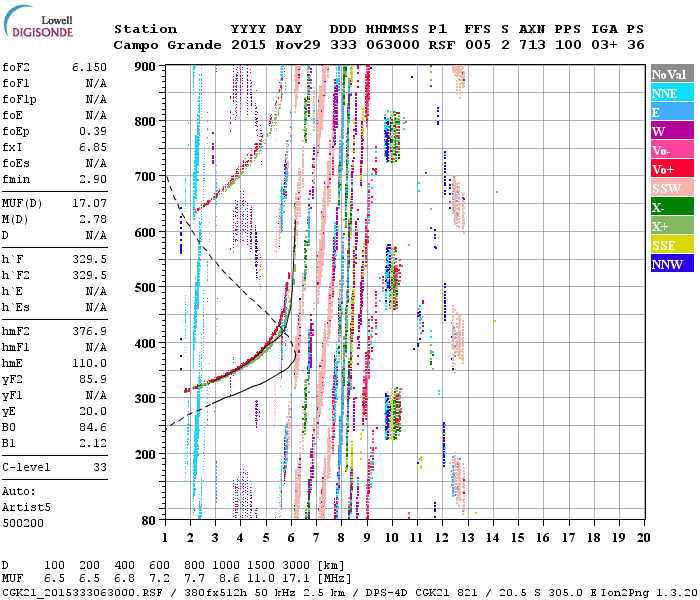
Task: Click the CGK21_2015333063000.RSF filename
Action: [83, 592]
